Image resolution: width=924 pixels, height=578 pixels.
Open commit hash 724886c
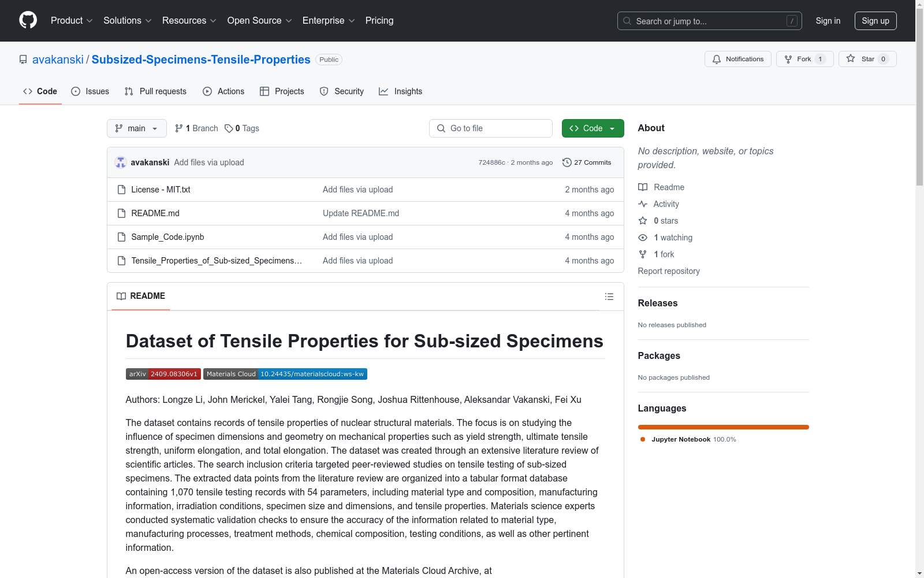point(491,162)
